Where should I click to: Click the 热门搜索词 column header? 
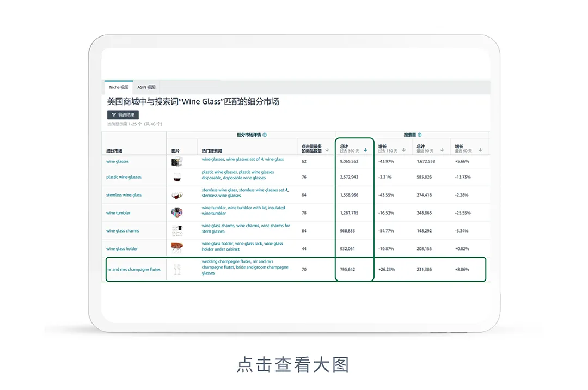point(212,151)
